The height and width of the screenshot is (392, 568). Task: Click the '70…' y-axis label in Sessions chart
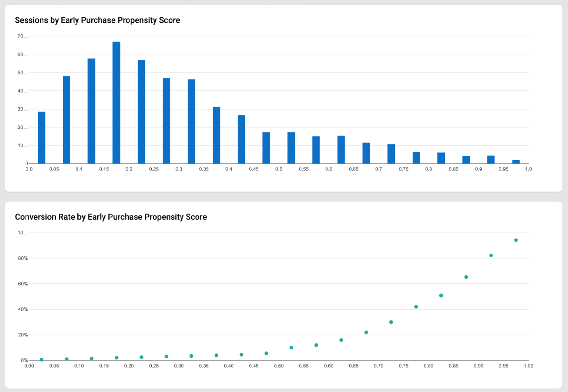point(23,36)
